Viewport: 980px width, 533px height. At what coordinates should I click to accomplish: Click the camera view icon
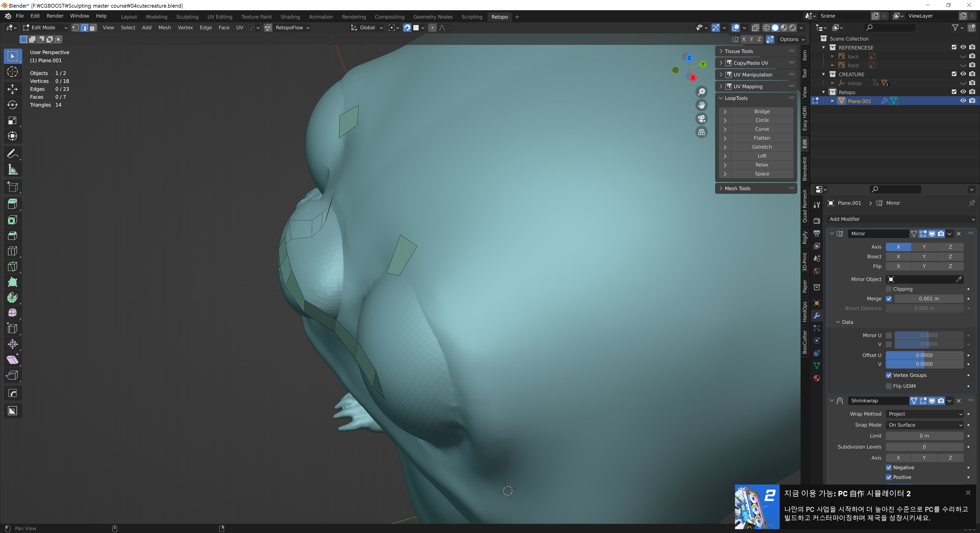[x=702, y=119]
